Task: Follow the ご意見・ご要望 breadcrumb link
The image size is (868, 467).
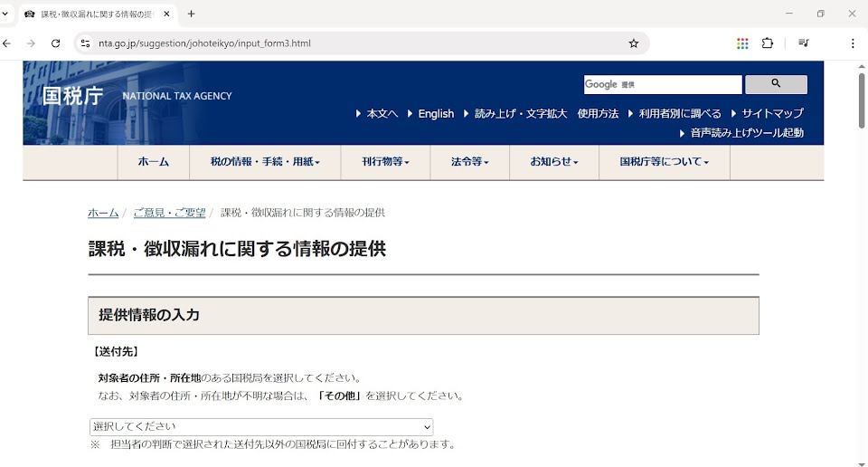Action: (x=169, y=213)
